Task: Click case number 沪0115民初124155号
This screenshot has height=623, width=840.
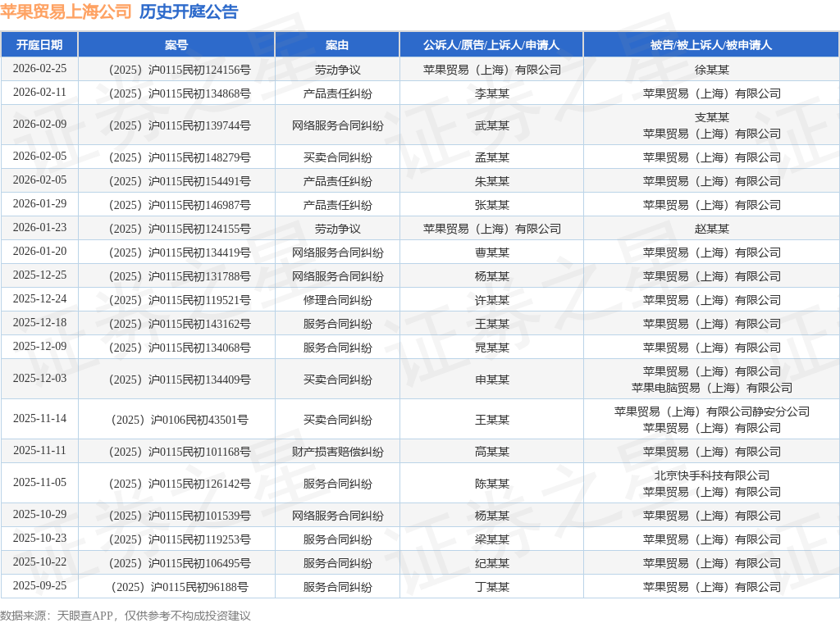Action: (x=180, y=229)
